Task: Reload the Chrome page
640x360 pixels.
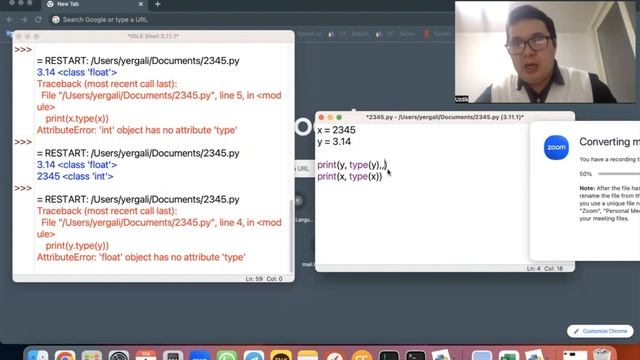Action: [x=38, y=20]
